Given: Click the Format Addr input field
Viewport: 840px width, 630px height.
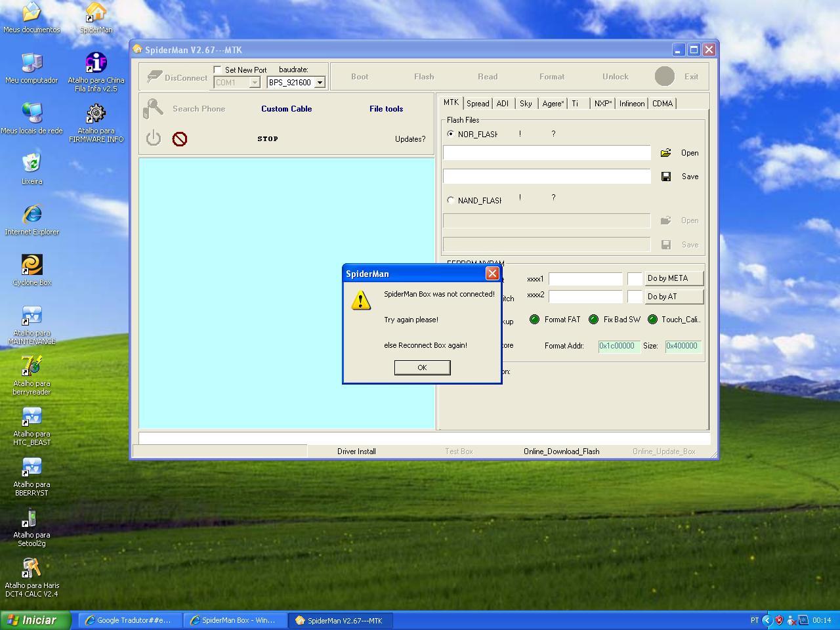Looking at the screenshot, I should click(x=618, y=346).
